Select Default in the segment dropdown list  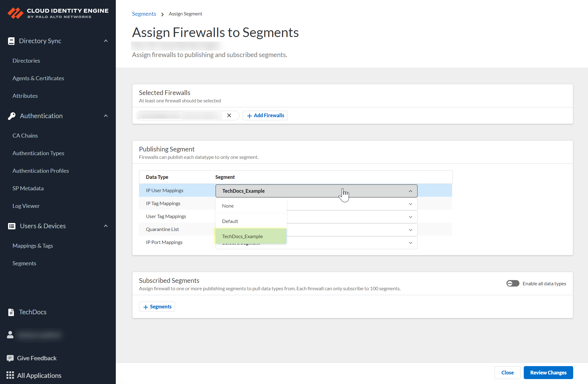click(230, 221)
